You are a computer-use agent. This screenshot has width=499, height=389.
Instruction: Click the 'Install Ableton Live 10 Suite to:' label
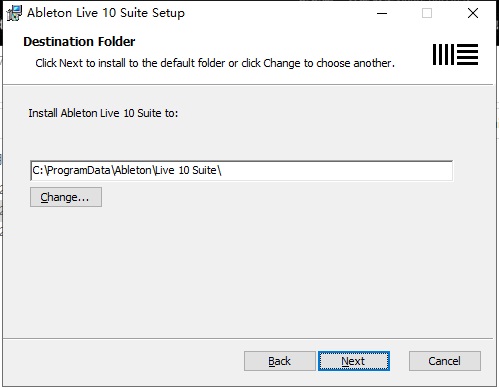103,113
